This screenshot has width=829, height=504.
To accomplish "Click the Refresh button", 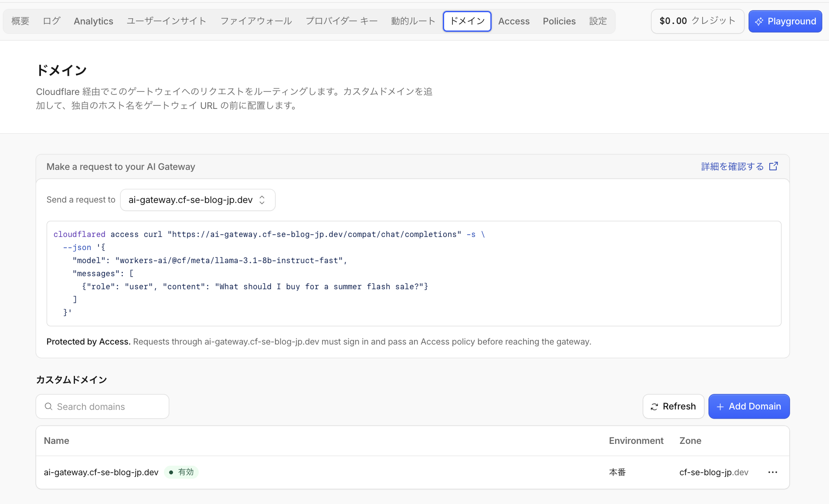I will (673, 406).
